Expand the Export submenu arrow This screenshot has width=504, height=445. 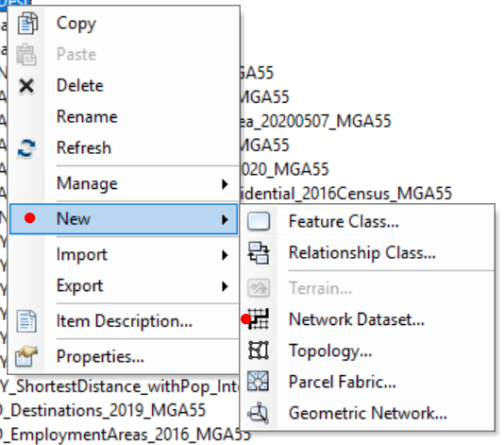click(x=225, y=286)
